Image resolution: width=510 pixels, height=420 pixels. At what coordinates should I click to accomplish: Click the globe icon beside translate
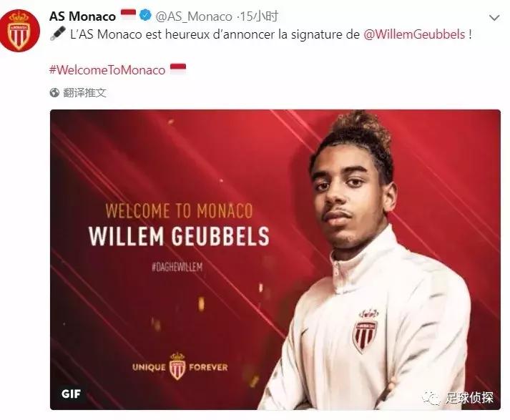[x=54, y=93]
